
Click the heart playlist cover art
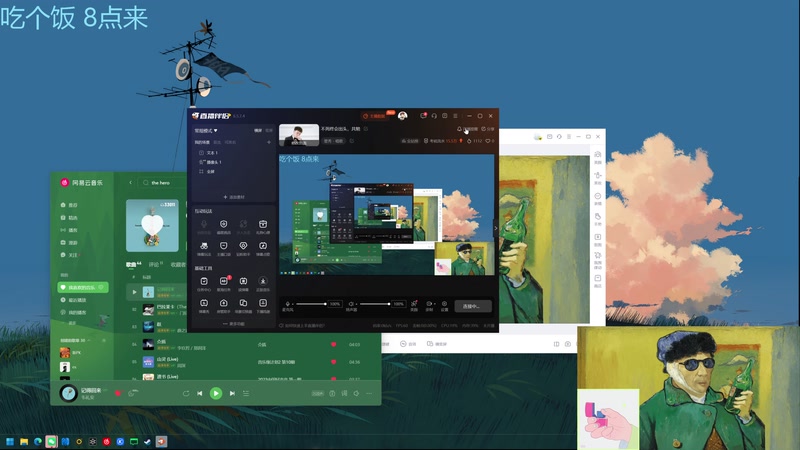coord(153,226)
